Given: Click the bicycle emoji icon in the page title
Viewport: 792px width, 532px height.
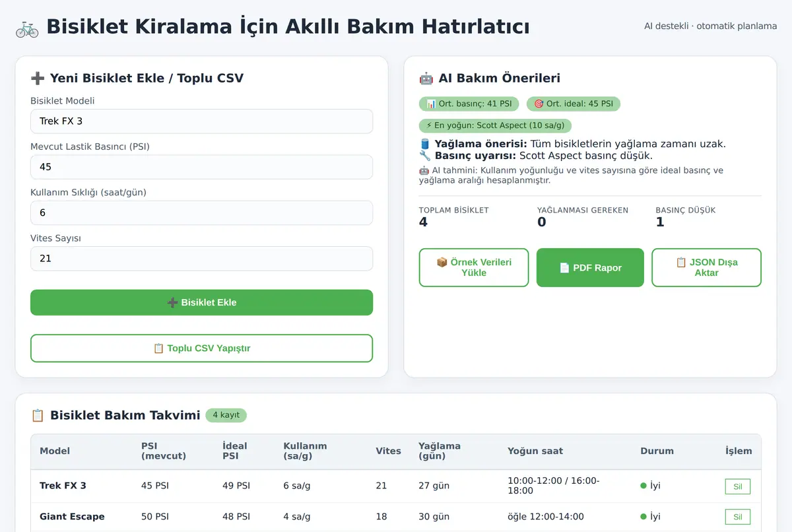Looking at the screenshot, I should coord(27,28).
